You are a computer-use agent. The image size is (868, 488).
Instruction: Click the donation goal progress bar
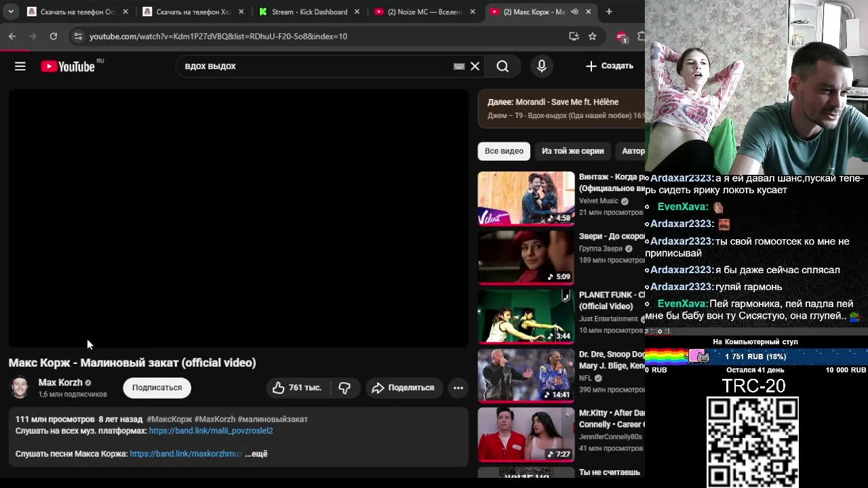[756, 357]
